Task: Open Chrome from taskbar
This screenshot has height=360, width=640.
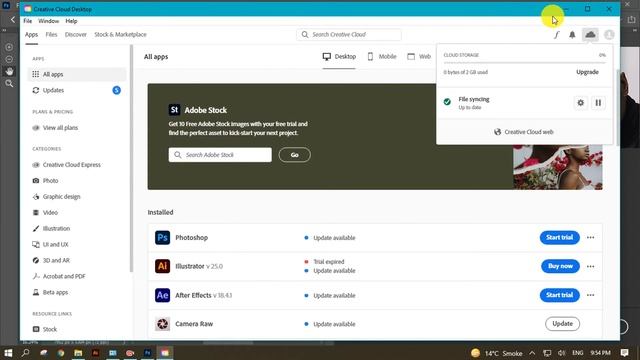Action: 61,353
